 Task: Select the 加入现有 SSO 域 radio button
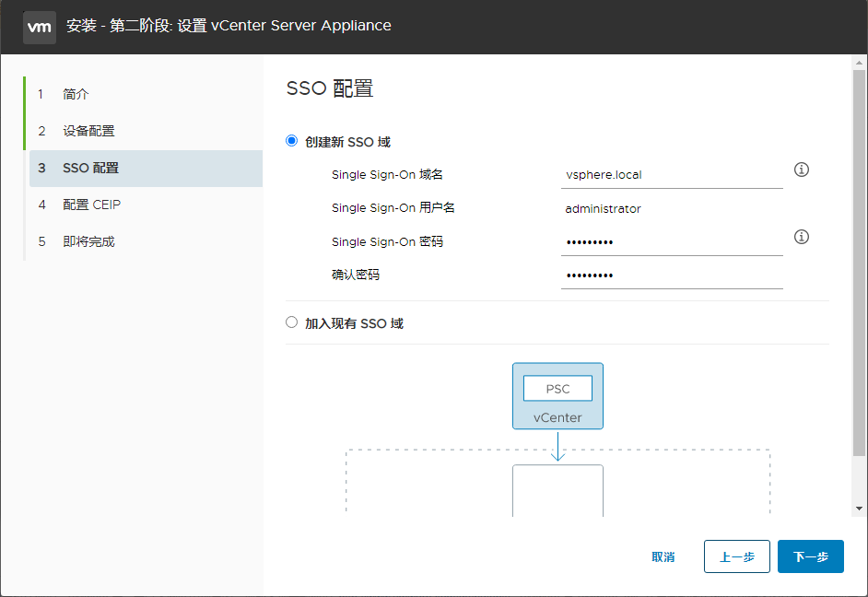(291, 322)
